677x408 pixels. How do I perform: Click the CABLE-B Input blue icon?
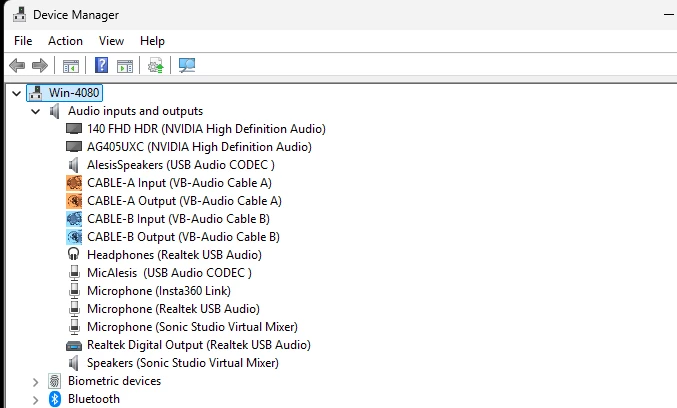[x=74, y=219]
